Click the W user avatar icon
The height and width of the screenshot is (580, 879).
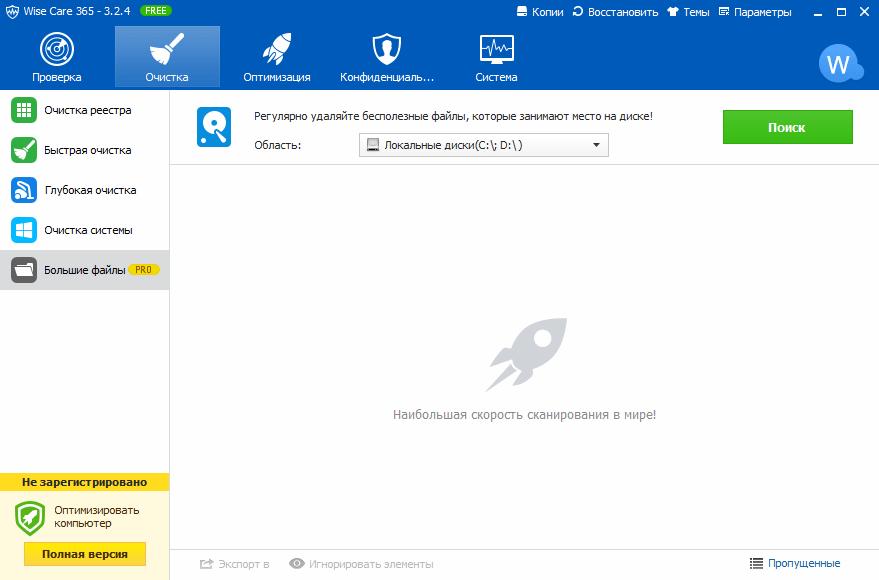pos(840,63)
